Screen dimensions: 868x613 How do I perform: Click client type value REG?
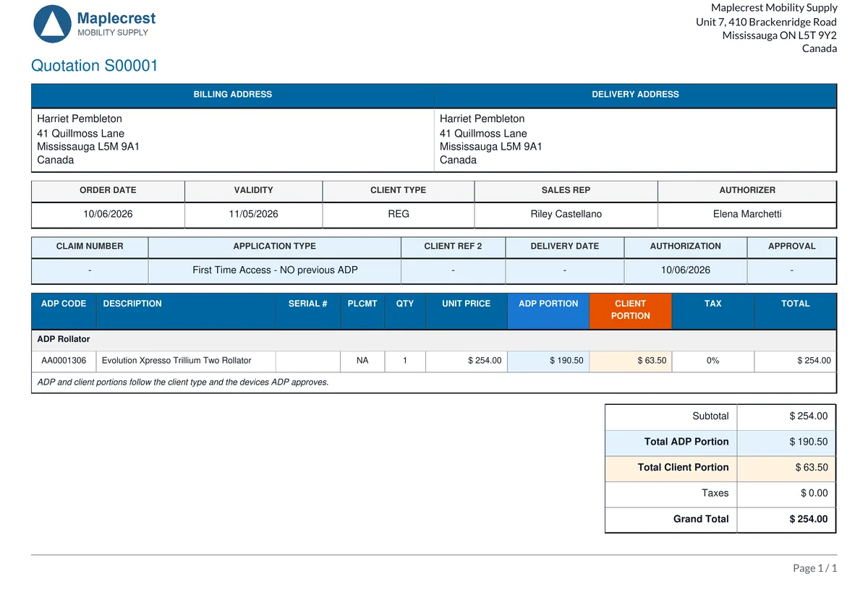[399, 214]
